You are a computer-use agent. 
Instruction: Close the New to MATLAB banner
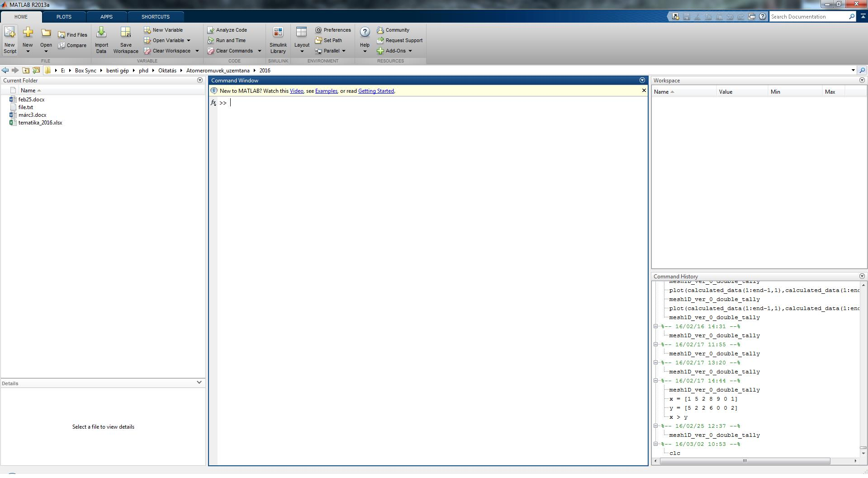pyautogui.click(x=644, y=91)
